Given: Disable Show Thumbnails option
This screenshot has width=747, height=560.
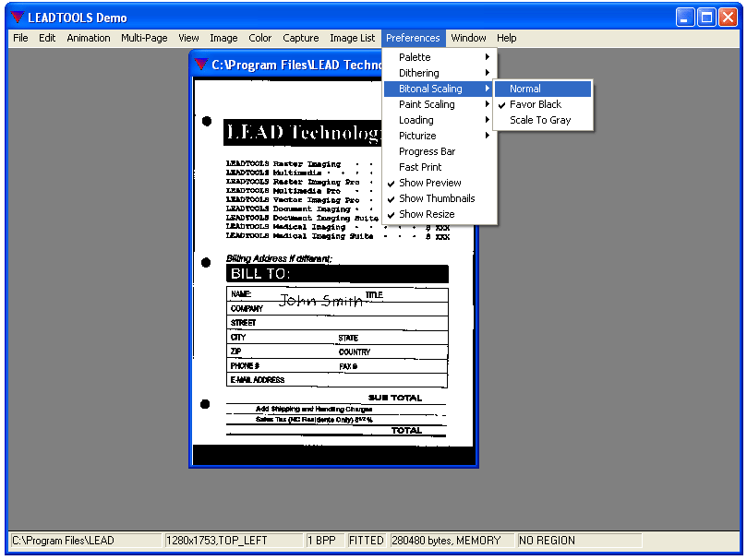Looking at the screenshot, I should click(434, 198).
